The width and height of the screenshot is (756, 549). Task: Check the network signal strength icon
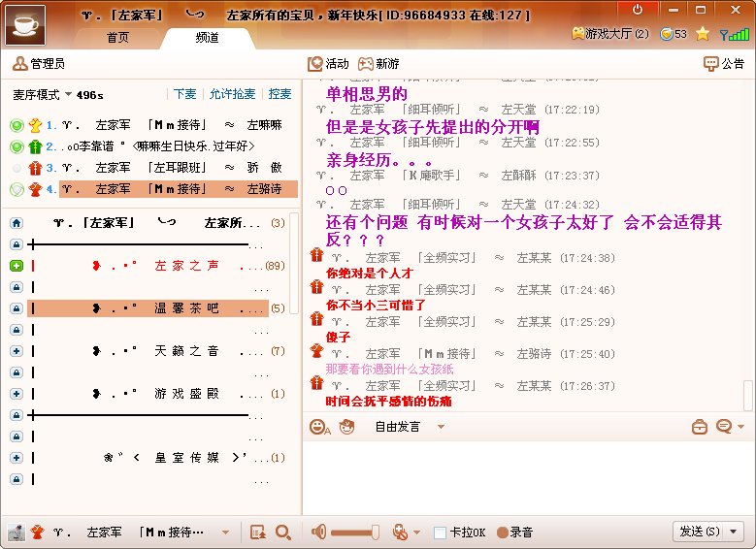click(x=735, y=34)
